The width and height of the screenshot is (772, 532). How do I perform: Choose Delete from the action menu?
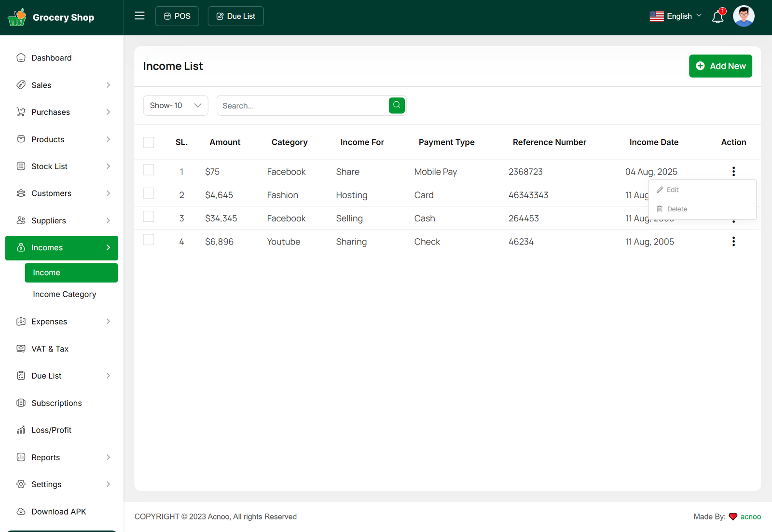tap(676, 209)
